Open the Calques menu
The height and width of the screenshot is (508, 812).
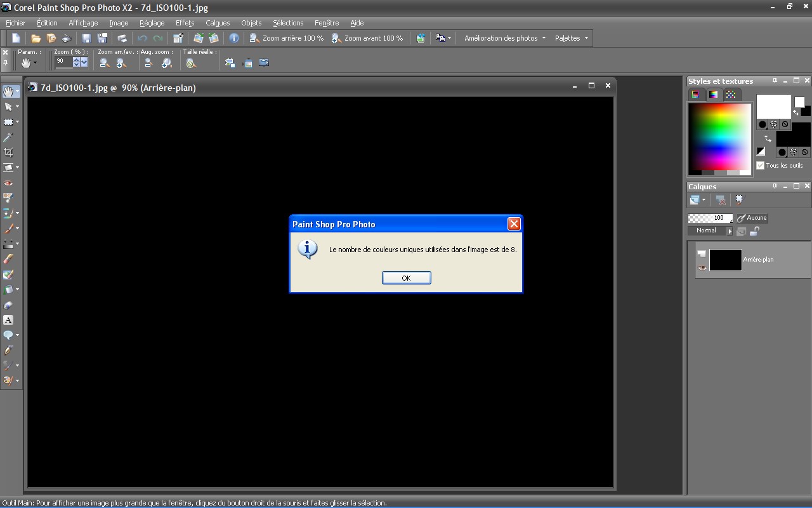tap(218, 23)
